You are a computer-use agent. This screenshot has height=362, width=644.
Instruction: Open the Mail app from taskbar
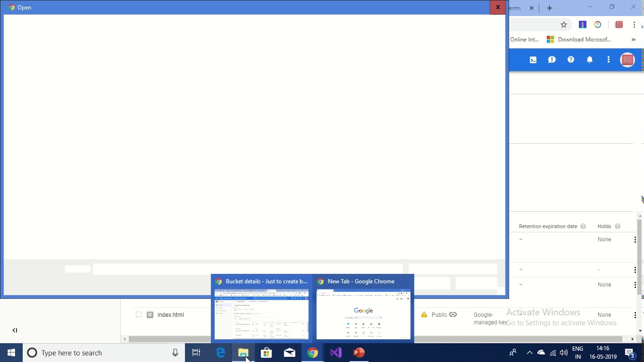tap(289, 353)
